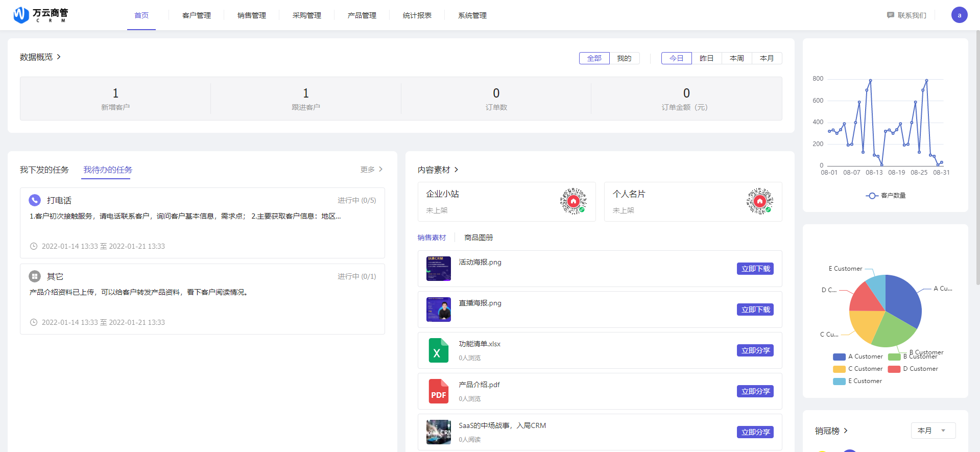
Task: Open 产品管理 menu
Action: [x=362, y=15]
